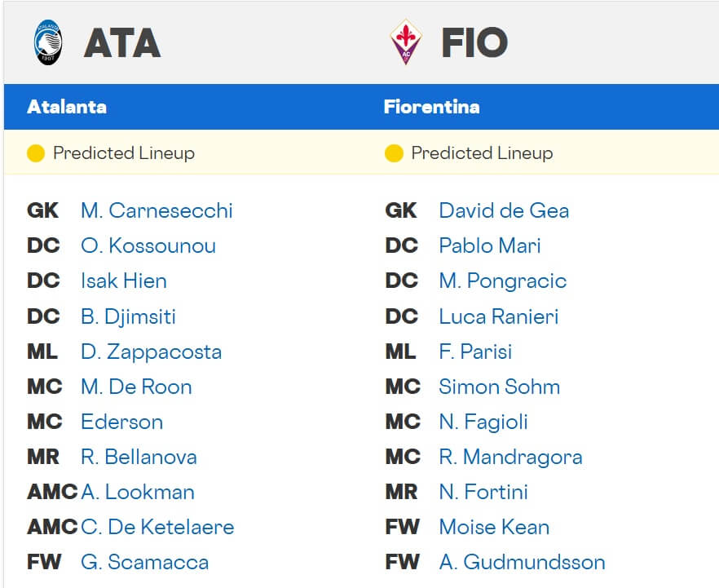Click the Predicted Lineup label for Atalanta
The image size is (719, 588).
click(x=123, y=153)
